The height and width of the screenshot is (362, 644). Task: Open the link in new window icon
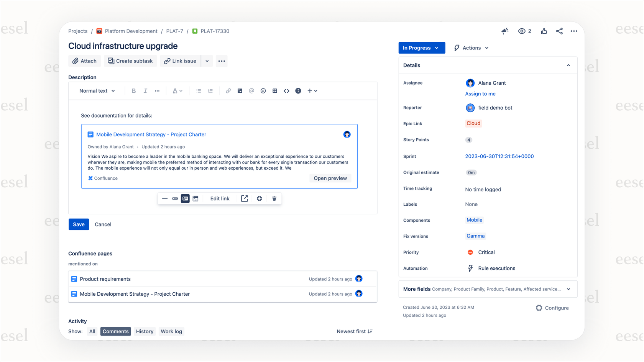tap(245, 198)
